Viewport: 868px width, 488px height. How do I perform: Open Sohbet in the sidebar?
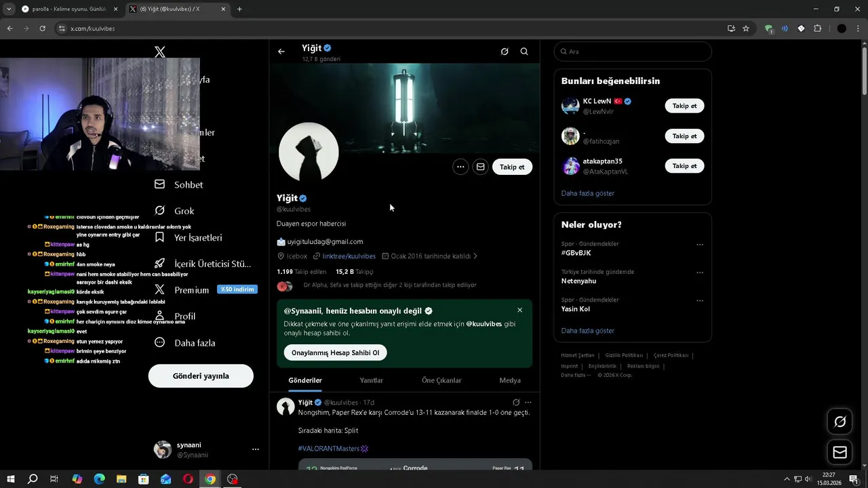coord(179,184)
